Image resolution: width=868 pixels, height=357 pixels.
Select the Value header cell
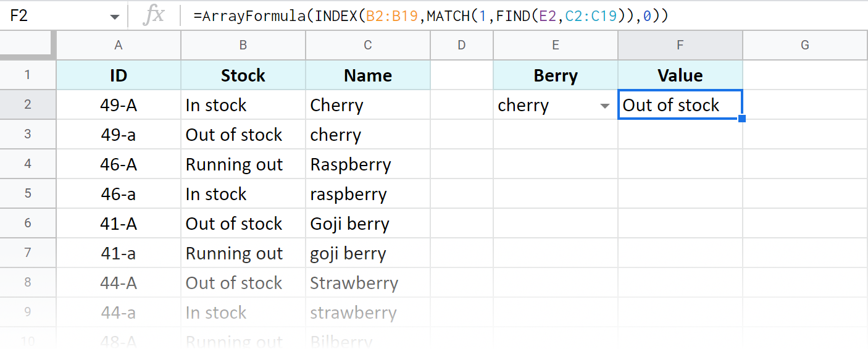680,75
